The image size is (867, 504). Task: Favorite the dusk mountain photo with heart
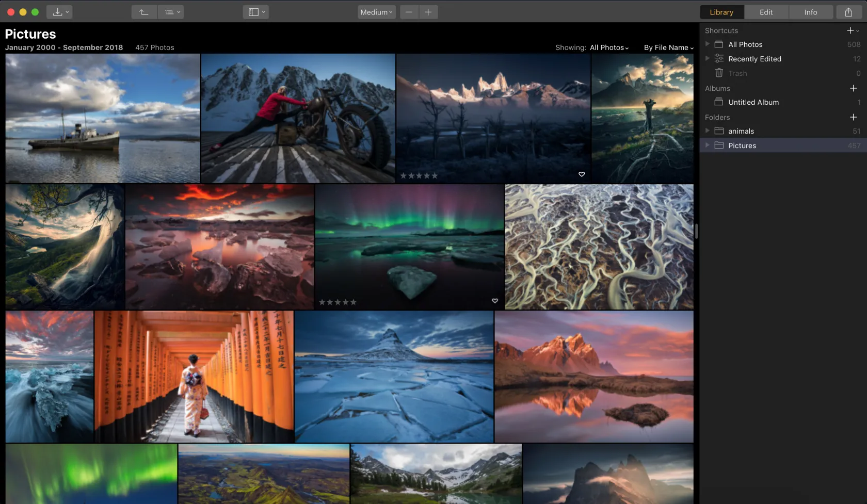tap(582, 174)
